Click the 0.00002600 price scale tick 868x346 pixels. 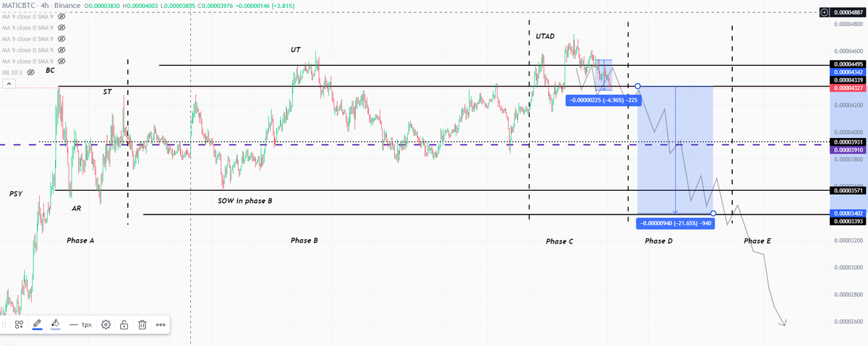point(848,321)
